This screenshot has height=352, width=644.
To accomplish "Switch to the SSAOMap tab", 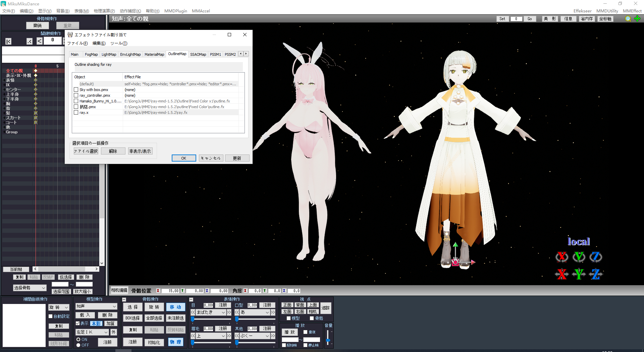I will [x=198, y=54].
